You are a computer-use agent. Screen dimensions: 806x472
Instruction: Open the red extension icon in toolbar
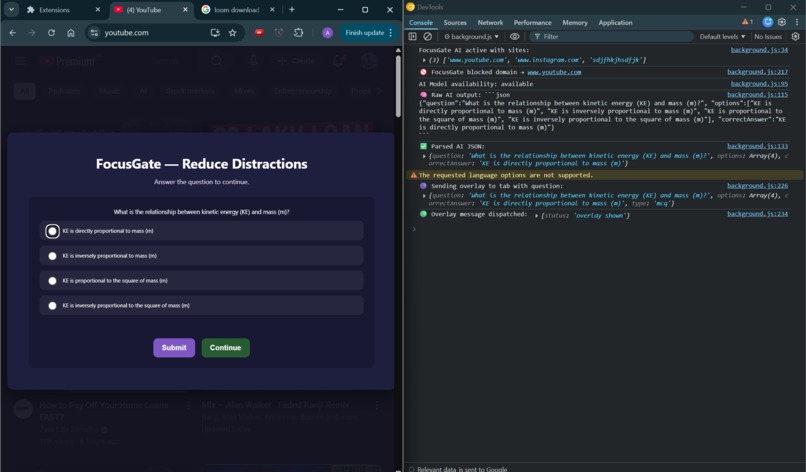point(259,33)
